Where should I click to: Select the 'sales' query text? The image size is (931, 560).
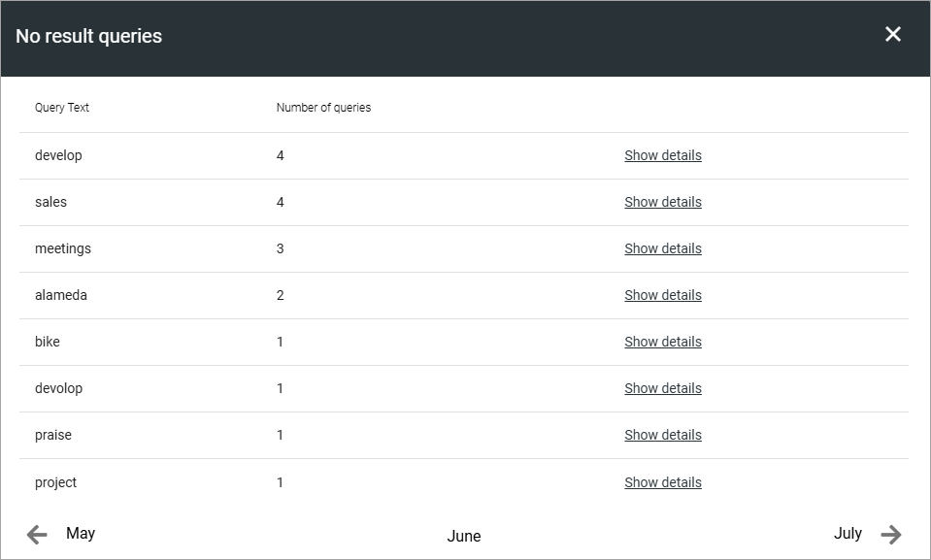click(50, 202)
